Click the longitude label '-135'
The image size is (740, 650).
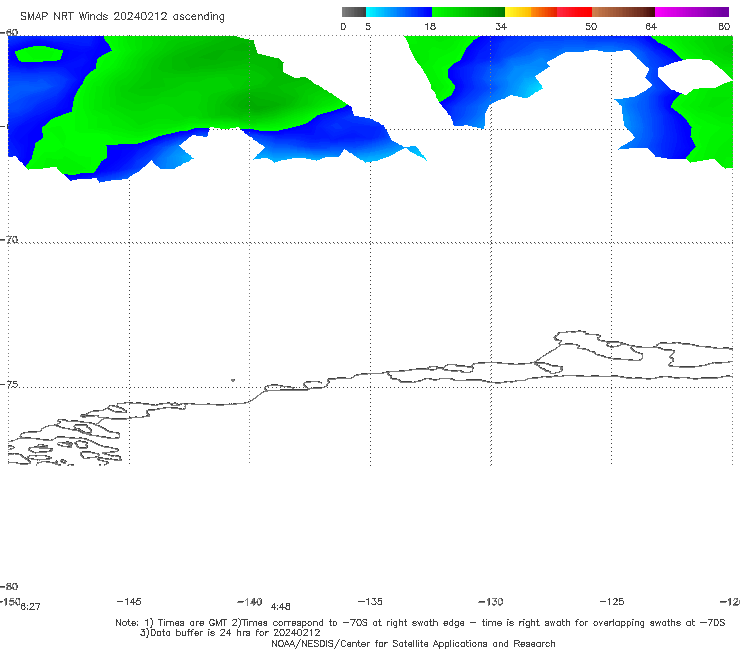coord(370,601)
